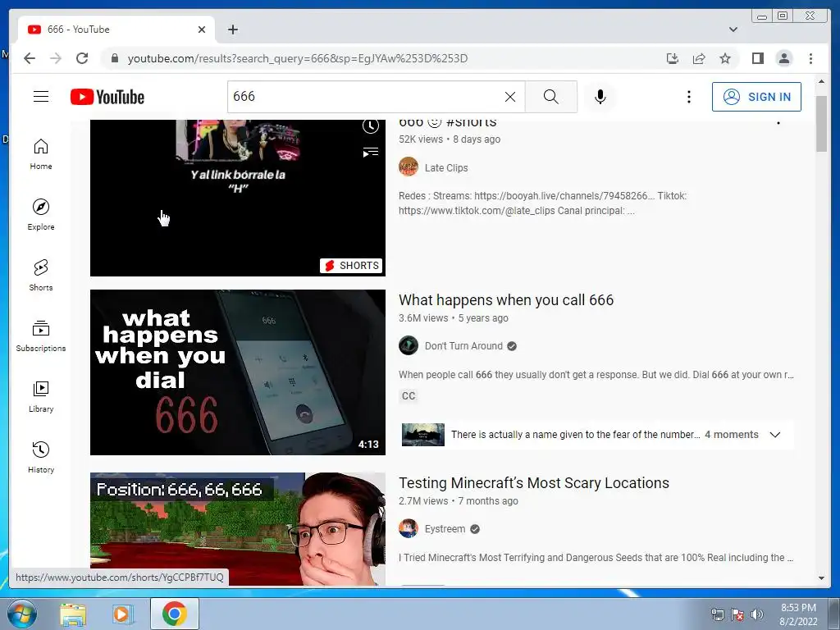Expand the 4 moments chevron

point(774,435)
